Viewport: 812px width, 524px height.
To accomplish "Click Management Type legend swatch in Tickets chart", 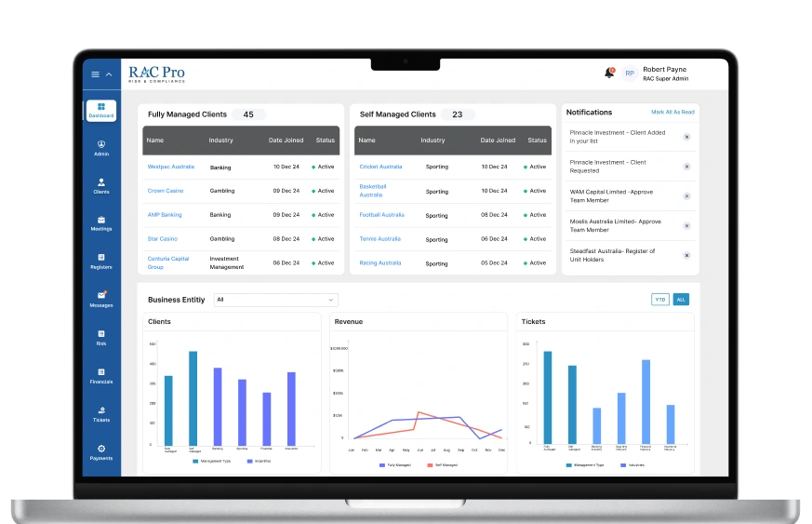I will coord(569,465).
